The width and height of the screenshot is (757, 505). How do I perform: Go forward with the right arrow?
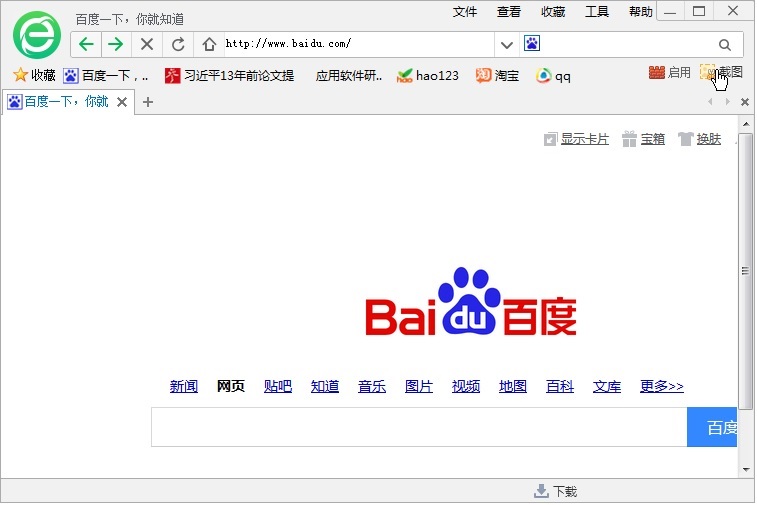pos(116,44)
